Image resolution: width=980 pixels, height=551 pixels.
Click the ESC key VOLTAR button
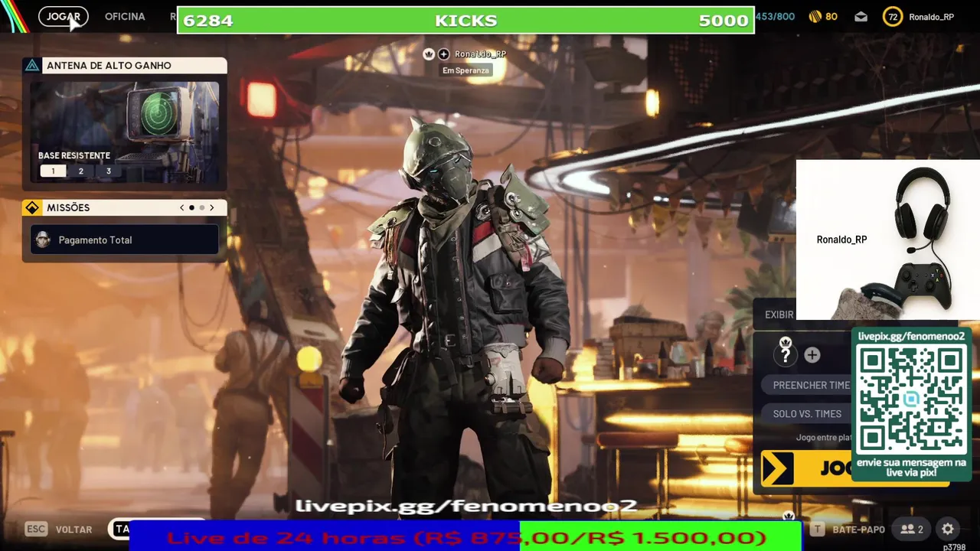coord(59,529)
